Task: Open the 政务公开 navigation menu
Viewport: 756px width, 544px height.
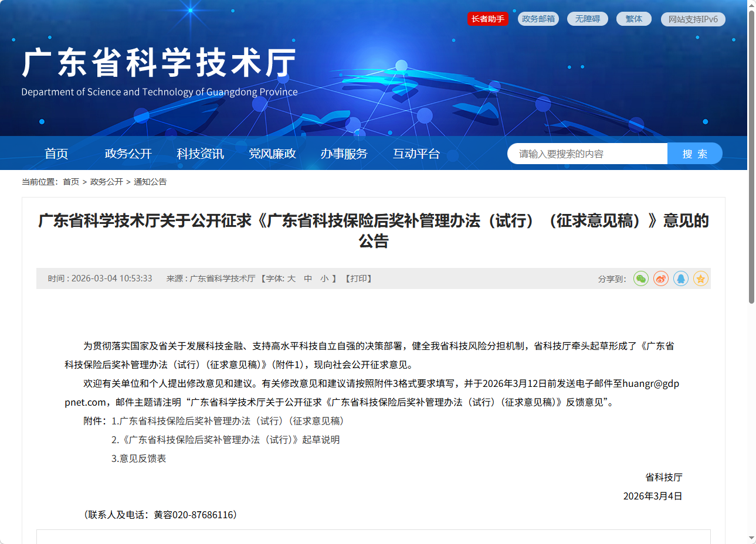Action: 128,154
